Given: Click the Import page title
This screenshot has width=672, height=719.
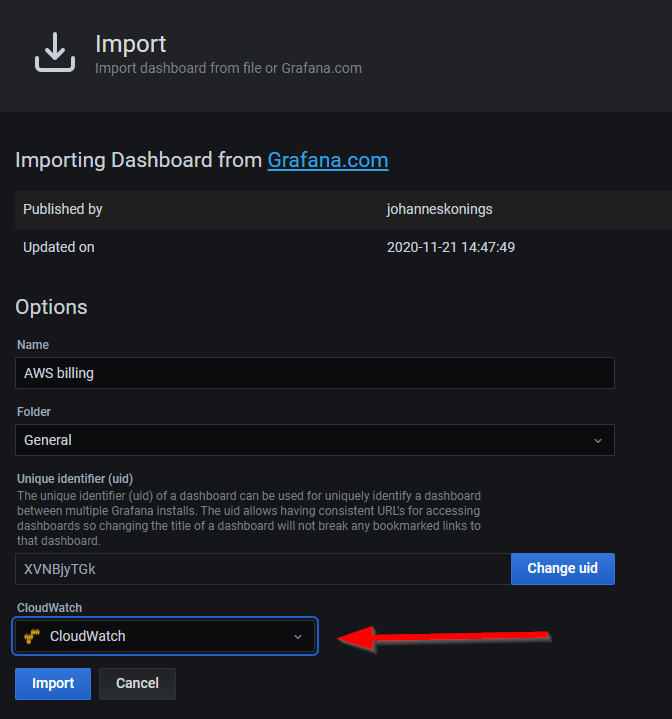Looking at the screenshot, I should tap(131, 44).
